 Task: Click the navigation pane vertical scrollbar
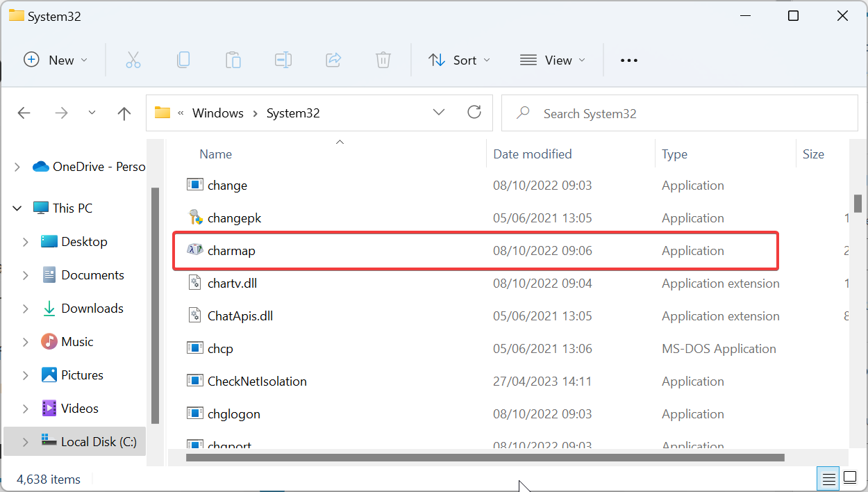tap(156, 306)
